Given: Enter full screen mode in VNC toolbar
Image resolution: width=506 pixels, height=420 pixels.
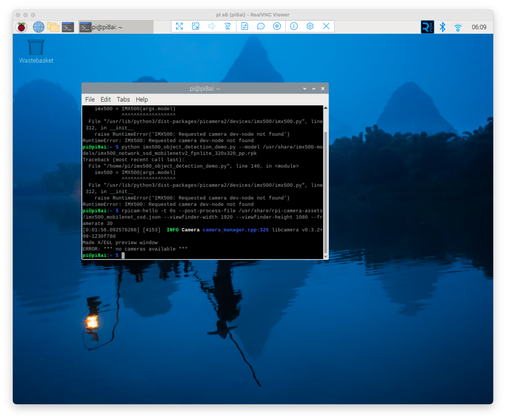Looking at the screenshot, I should (x=179, y=26).
